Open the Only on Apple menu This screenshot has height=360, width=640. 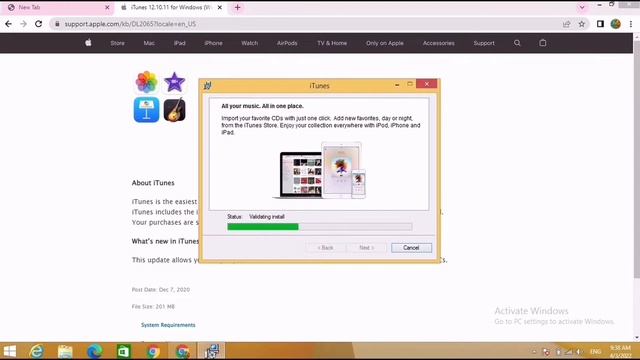[x=384, y=43]
